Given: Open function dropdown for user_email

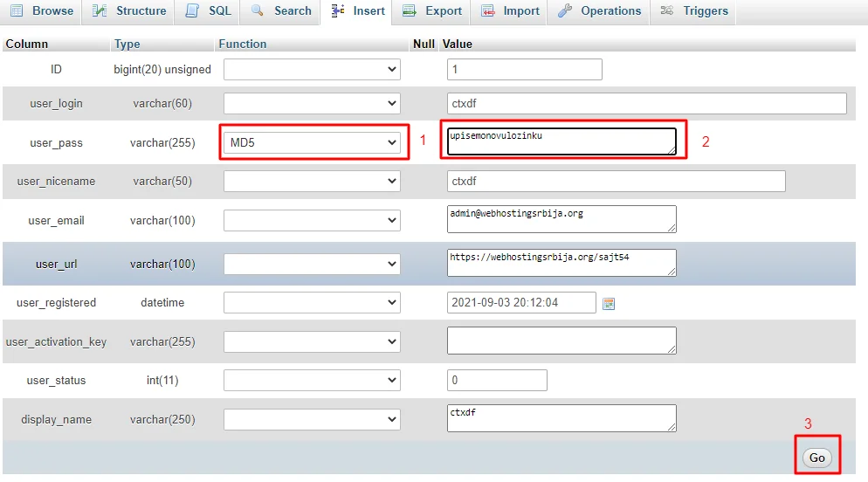Looking at the screenshot, I should tap(313, 220).
